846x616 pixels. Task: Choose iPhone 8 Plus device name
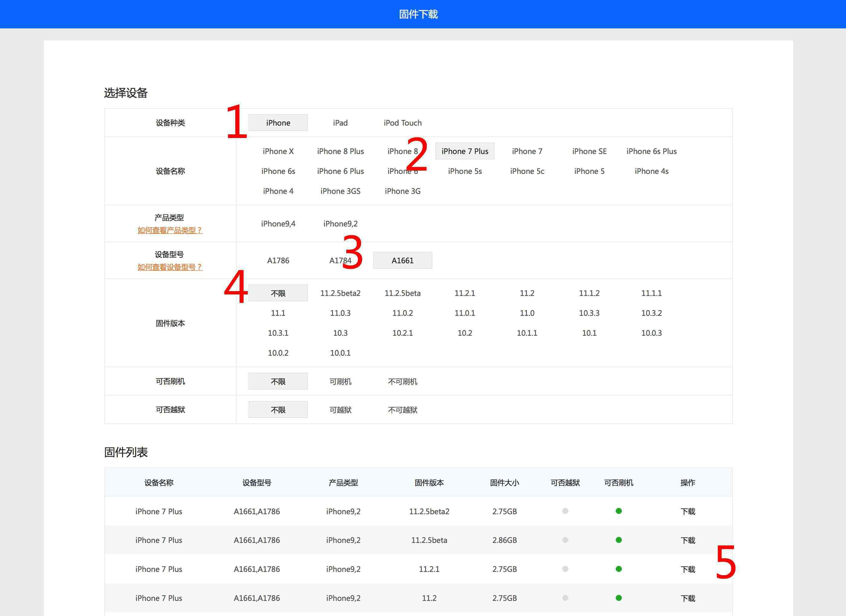[340, 151]
